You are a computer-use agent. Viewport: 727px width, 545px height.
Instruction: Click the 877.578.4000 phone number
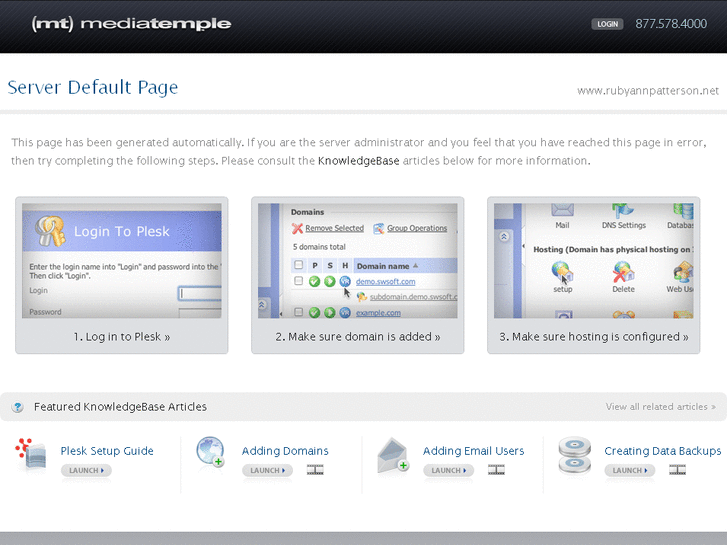671,24
